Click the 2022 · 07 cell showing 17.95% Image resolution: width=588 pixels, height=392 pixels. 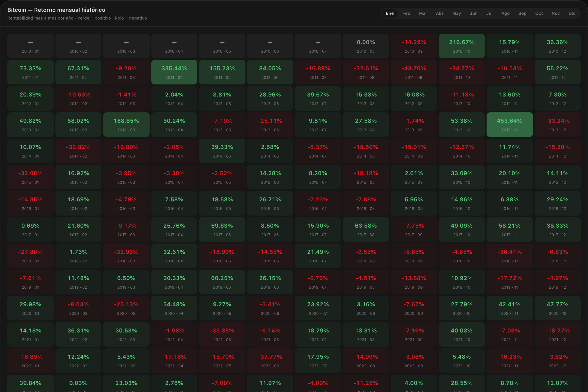pyautogui.click(x=318, y=361)
